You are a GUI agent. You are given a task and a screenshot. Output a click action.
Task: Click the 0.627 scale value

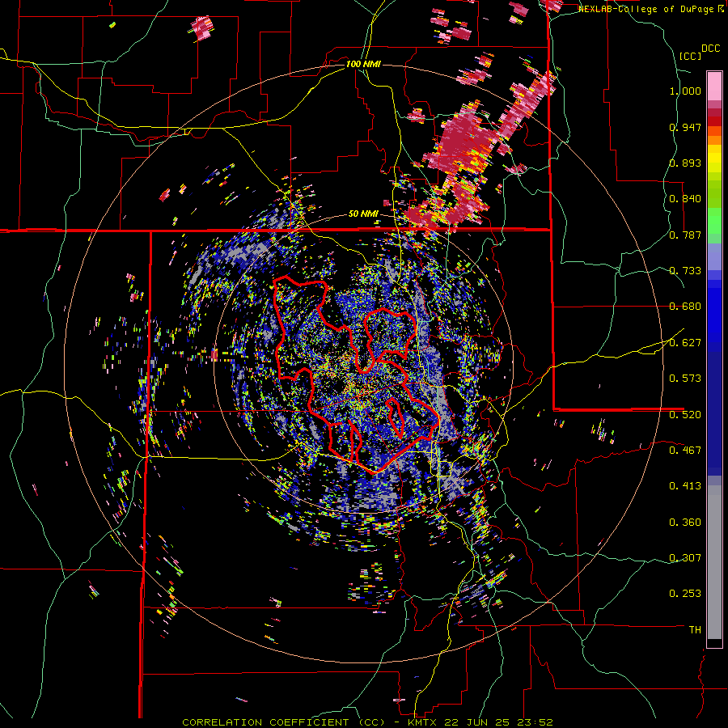pos(685,343)
